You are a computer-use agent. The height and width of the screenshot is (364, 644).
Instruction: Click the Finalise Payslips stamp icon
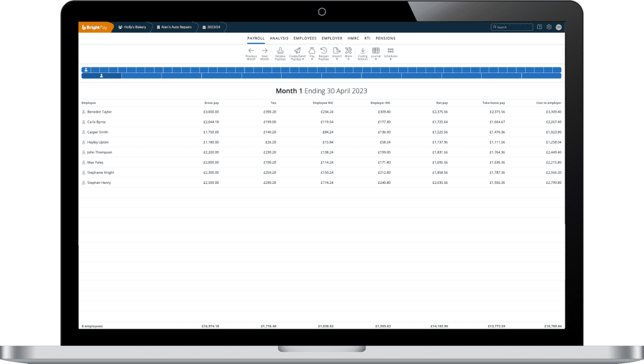coord(280,54)
